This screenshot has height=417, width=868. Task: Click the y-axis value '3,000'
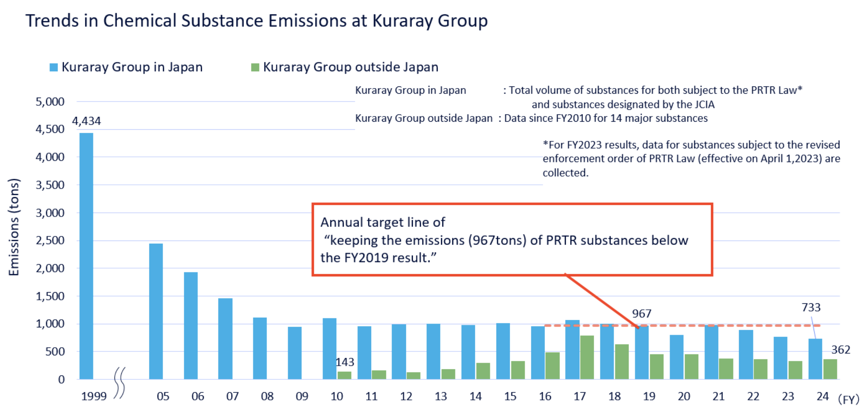tap(50, 213)
